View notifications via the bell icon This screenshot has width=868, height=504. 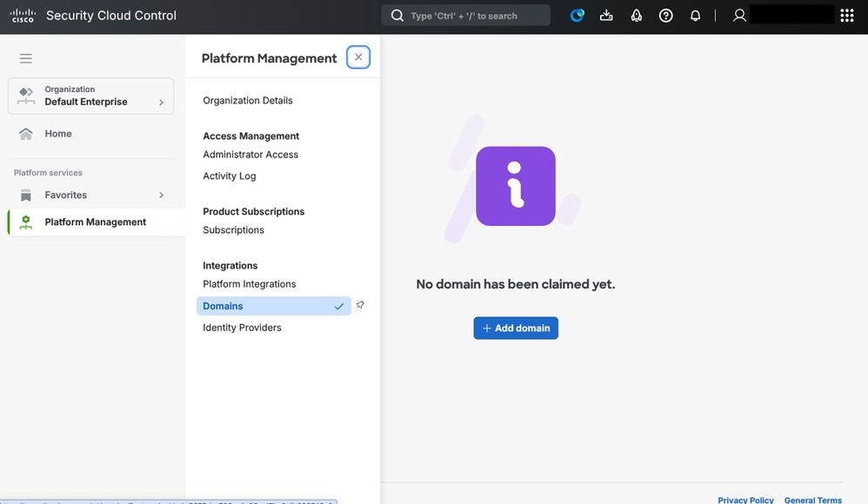(695, 15)
